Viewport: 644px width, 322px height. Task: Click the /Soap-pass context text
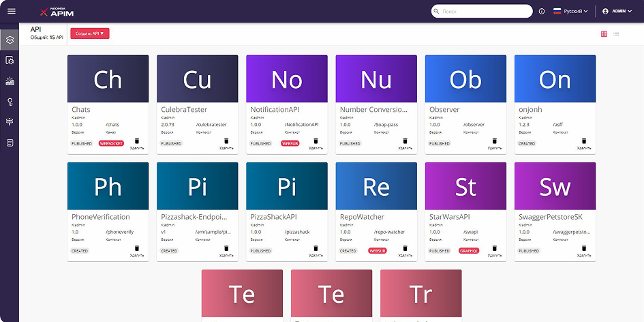pyautogui.click(x=386, y=125)
